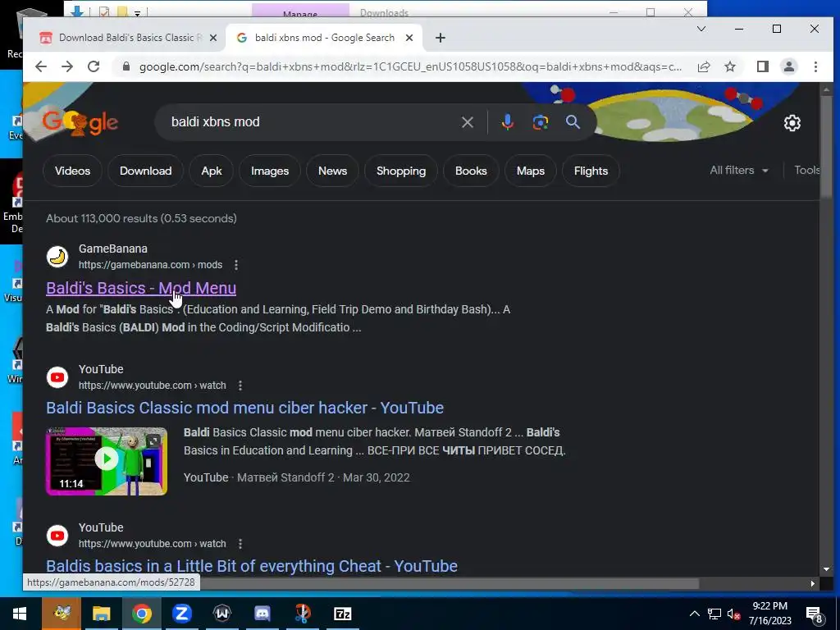840x630 pixels.
Task: Open options for Baldi Basics Classic YouTube result
Action: point(240,386)
